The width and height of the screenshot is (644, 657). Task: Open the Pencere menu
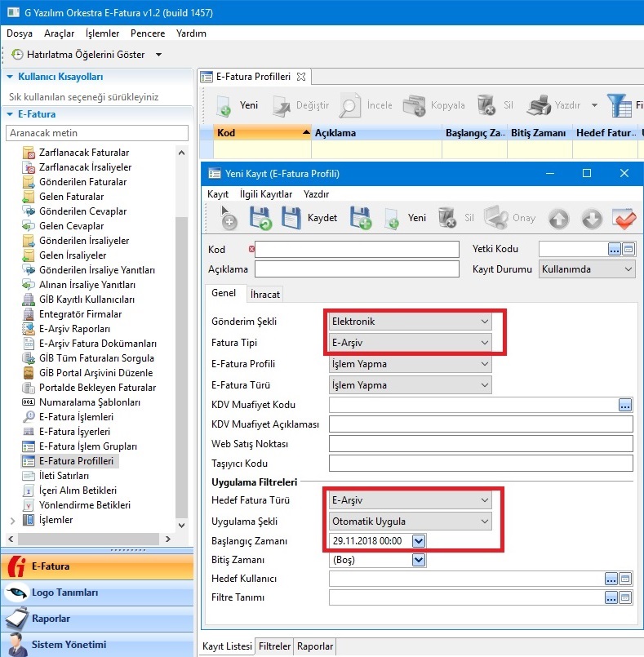[x=148, y=33]
